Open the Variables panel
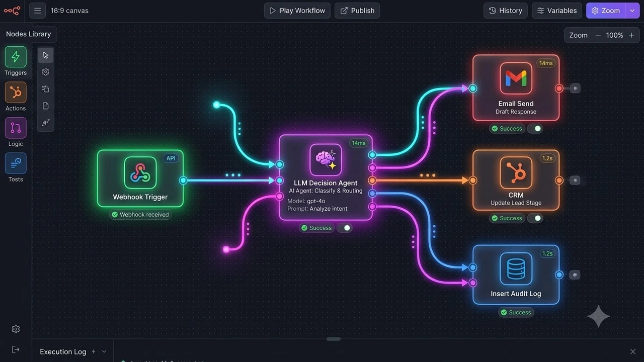 pyautogui.click(x=557, y=11)
